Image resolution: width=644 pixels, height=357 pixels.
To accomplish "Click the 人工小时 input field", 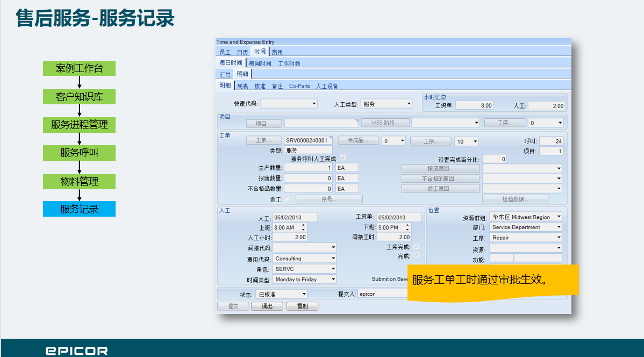I will [290, 237].
